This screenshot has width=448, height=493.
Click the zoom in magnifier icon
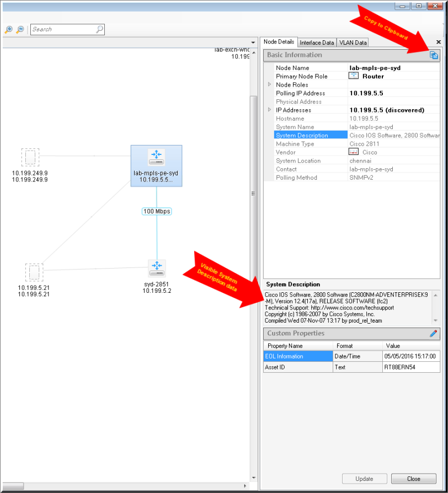[8, 30]
